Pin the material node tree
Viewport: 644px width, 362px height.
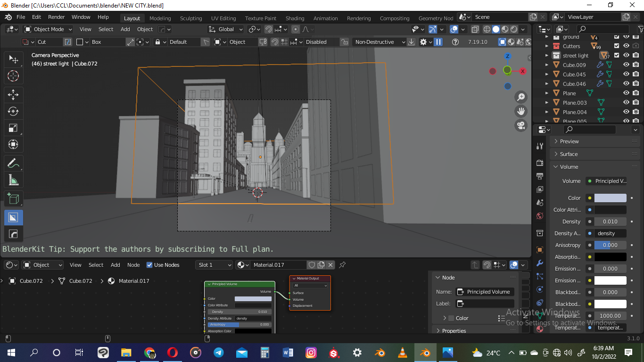(343, 265)
